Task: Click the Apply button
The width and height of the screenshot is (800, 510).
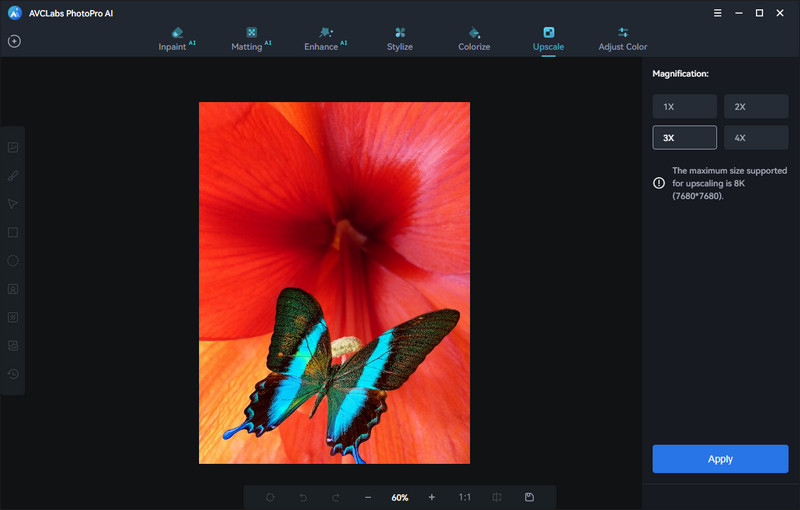Action: click(720, 459)
